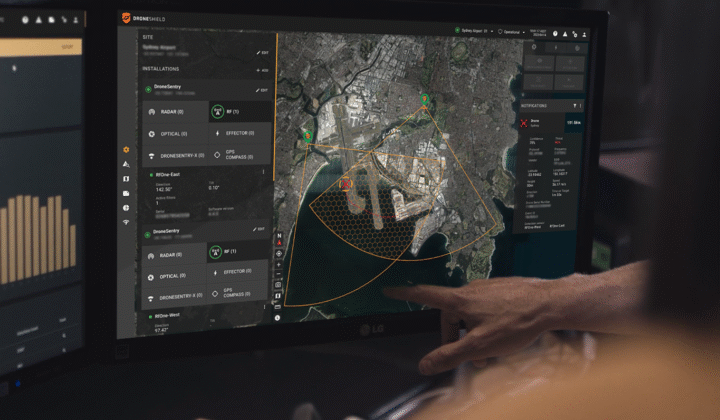The width and height of the screenshot is (720, 420).
Task: Zoom out using the map minus button
Action: [278, 274]
